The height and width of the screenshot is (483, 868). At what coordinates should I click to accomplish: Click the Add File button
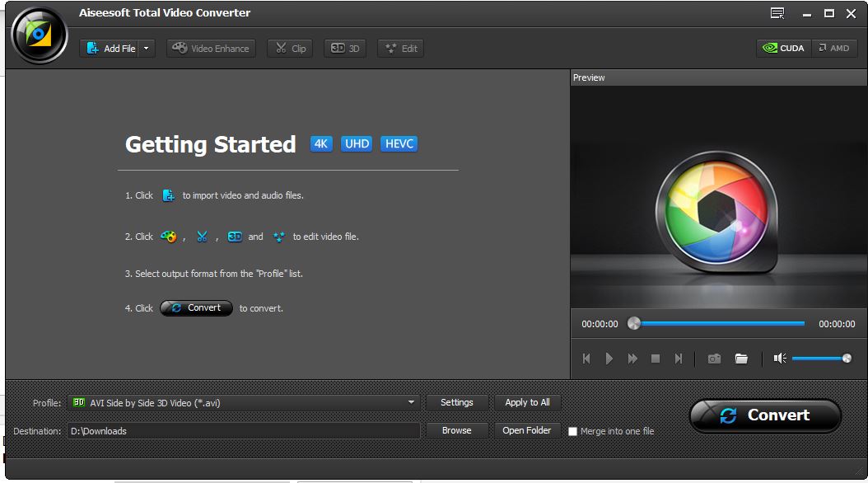[110, 48]
